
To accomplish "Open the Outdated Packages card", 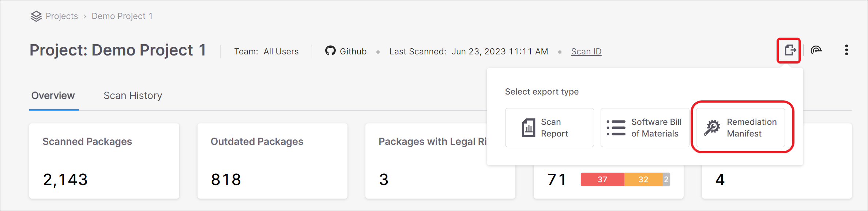I will 273,161.
